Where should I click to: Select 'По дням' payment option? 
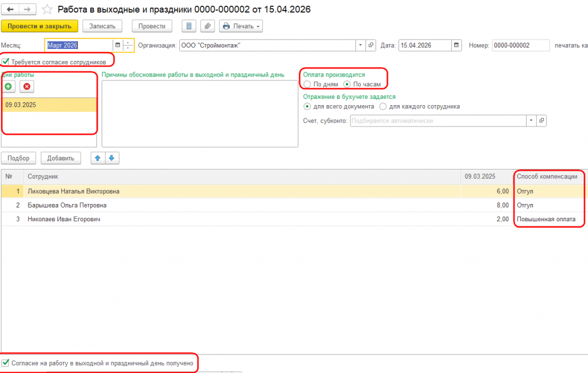click(x=308, y=84)
